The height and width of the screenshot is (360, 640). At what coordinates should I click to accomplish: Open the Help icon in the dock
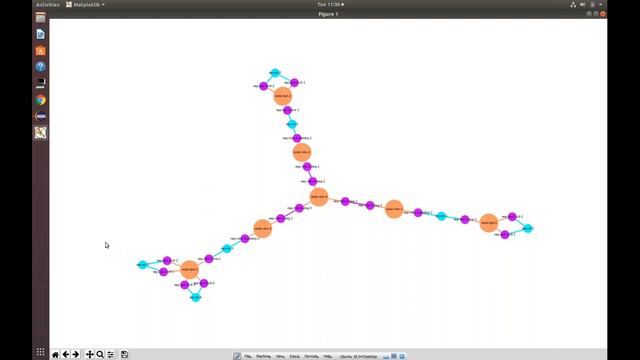(40, 67)
